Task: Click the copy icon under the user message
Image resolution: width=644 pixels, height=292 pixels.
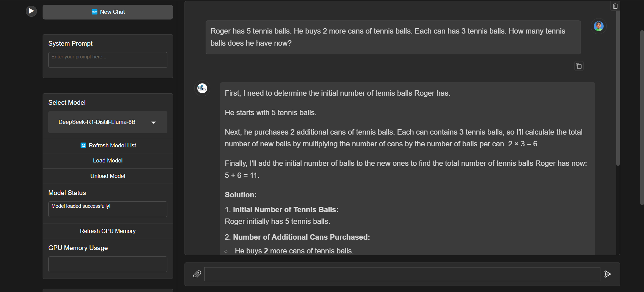Action: (579, 66)
